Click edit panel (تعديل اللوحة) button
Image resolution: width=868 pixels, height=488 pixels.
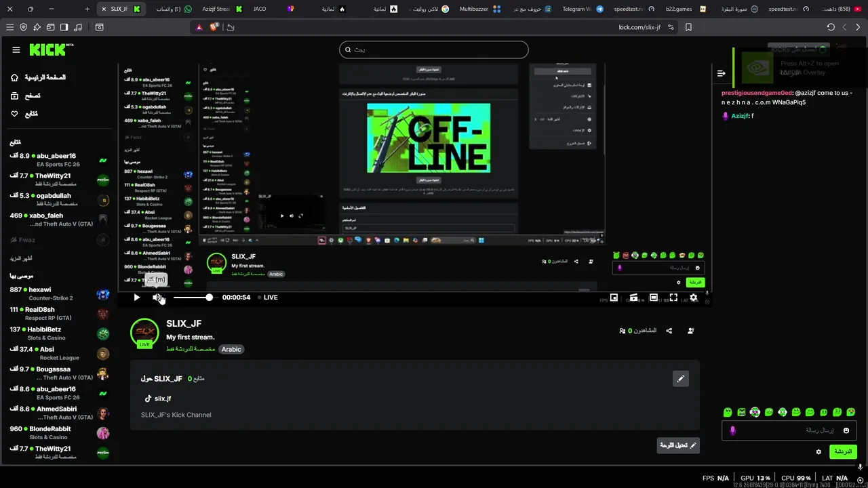[x=678, y=445]
